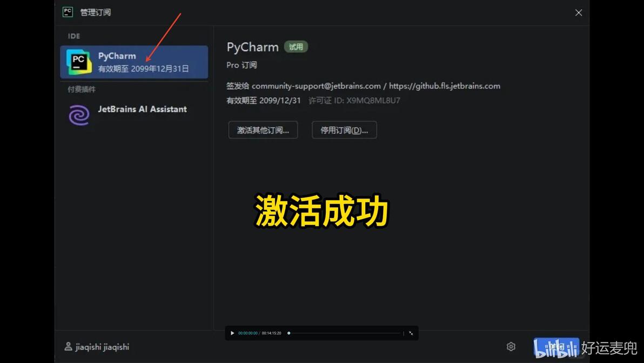Click the 停用订阅(D) button
Image resolution: width=644 pixels, height=363 pixels.
point(344,130)
